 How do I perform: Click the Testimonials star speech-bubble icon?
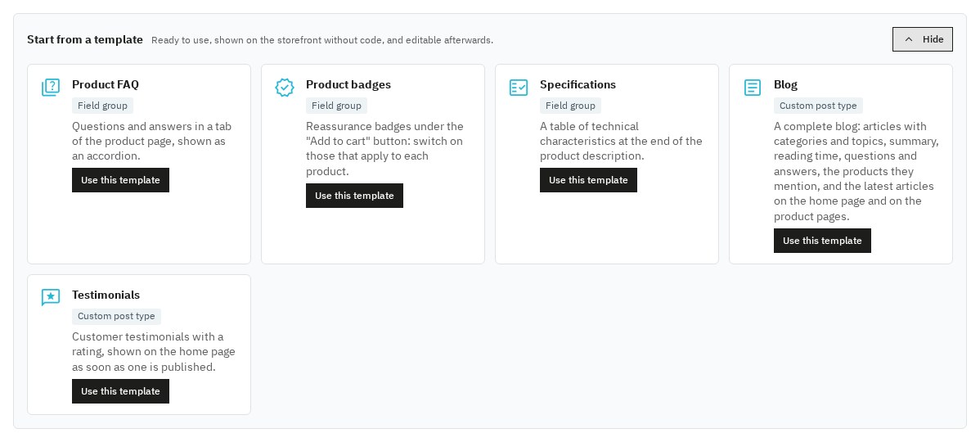[x=51, y=298]
